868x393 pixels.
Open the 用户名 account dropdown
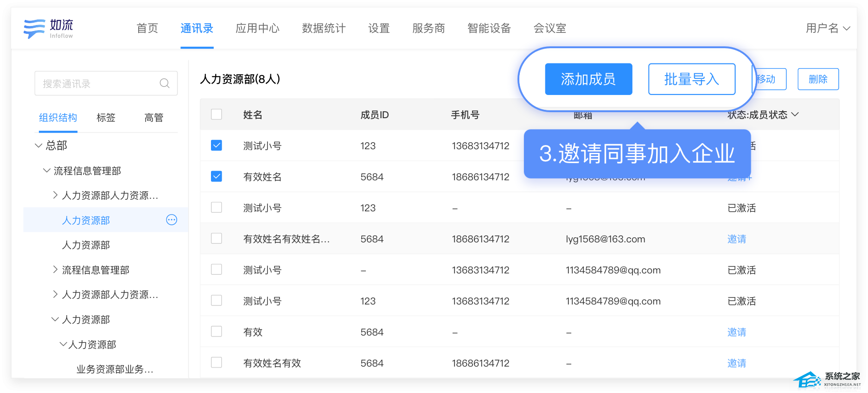click(828, 28)
